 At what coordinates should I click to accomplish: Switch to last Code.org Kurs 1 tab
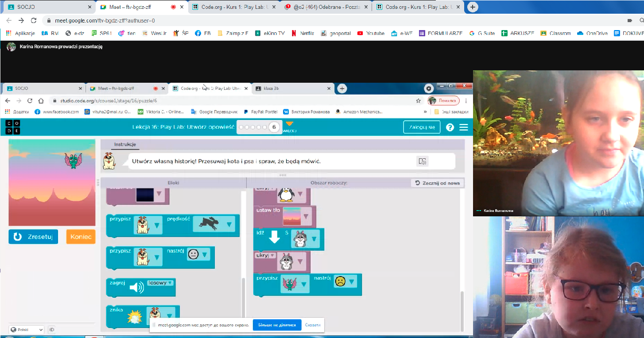[418, 7]
